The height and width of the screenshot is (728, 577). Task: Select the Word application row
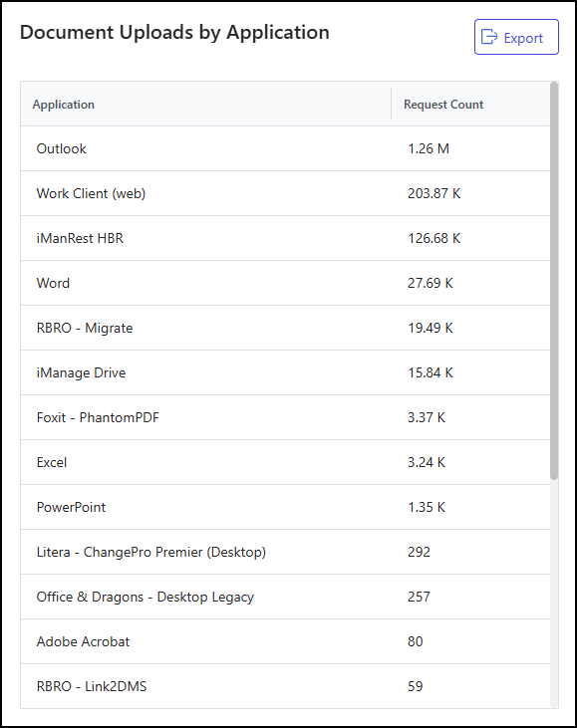pyautogui.click(x=285, y=283)
